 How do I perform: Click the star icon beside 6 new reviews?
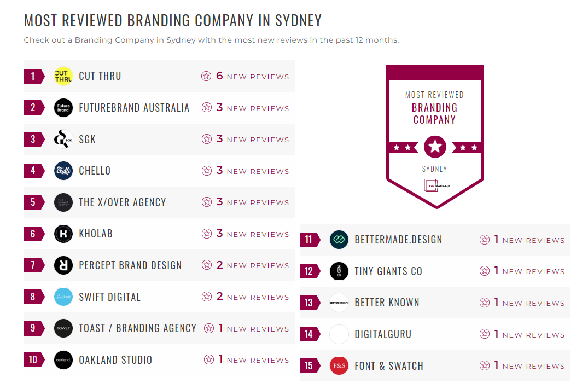pyautogui.click(x=206, y=76)
